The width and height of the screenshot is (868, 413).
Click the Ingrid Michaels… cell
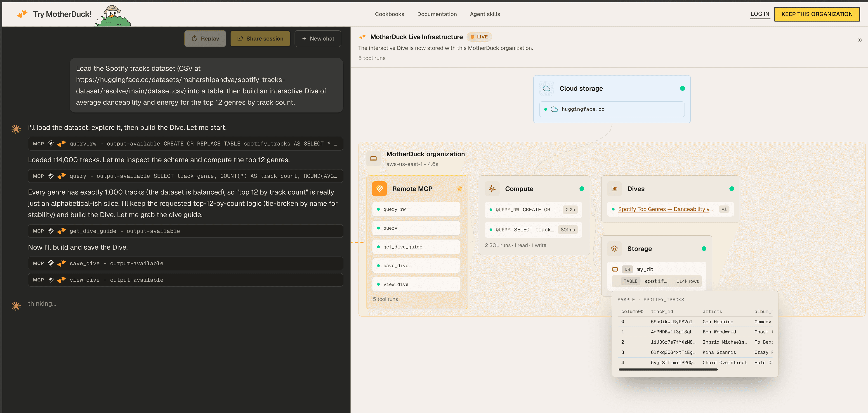click(x=725, y=342)
